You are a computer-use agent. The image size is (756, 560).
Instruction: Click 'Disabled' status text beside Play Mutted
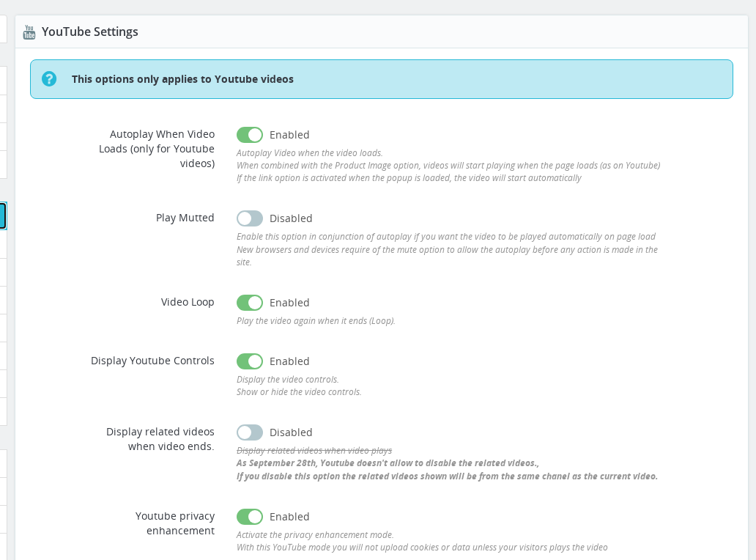click(291, 218)
